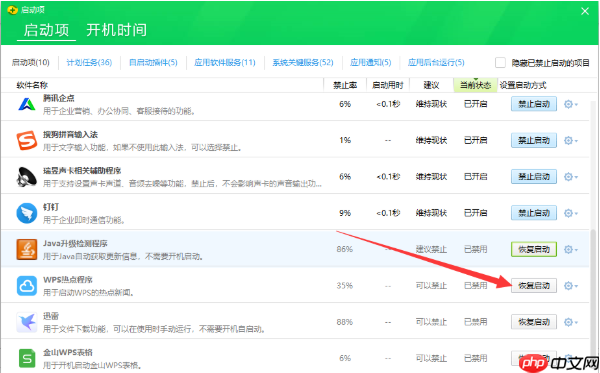Click the Xunlei (迅雷) bird icon
The height and width of the screenshot is (373, 600).
tap(27, 322)
